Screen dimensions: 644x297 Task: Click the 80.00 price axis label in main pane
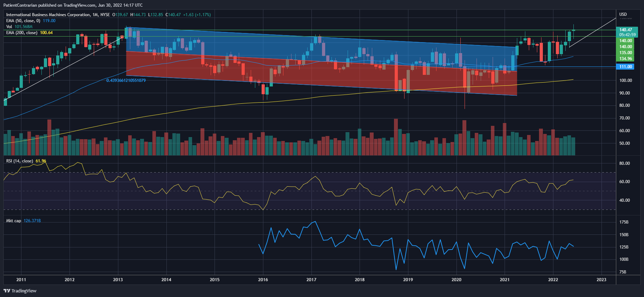click(x=624, y=105)
